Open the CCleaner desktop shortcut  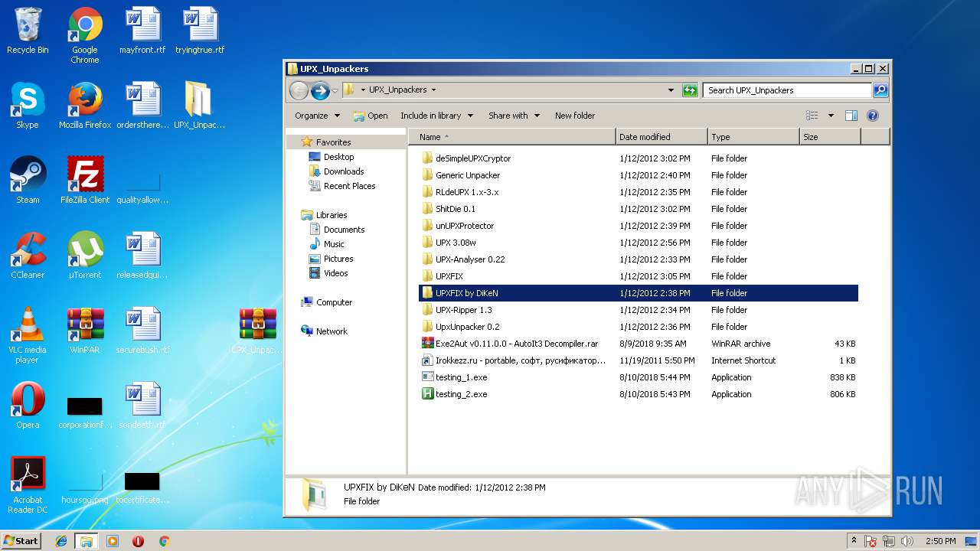[x=28, y=256]
